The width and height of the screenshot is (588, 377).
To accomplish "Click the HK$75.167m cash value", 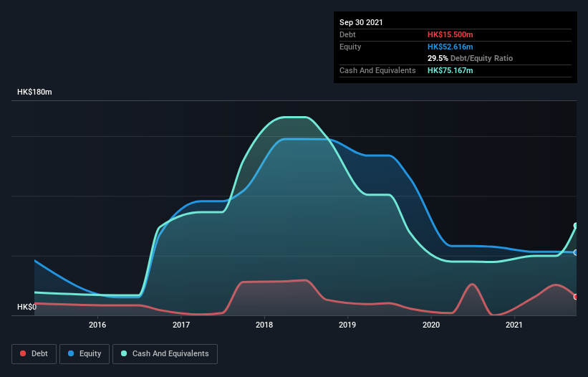I will [450, 70].
